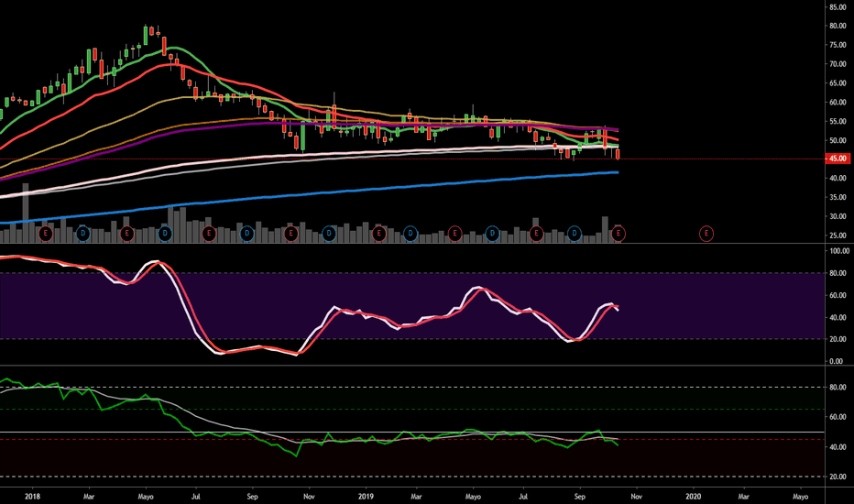
Task: Click the 0.00 stochastic axis label
Action: click(x=836, y=361)
